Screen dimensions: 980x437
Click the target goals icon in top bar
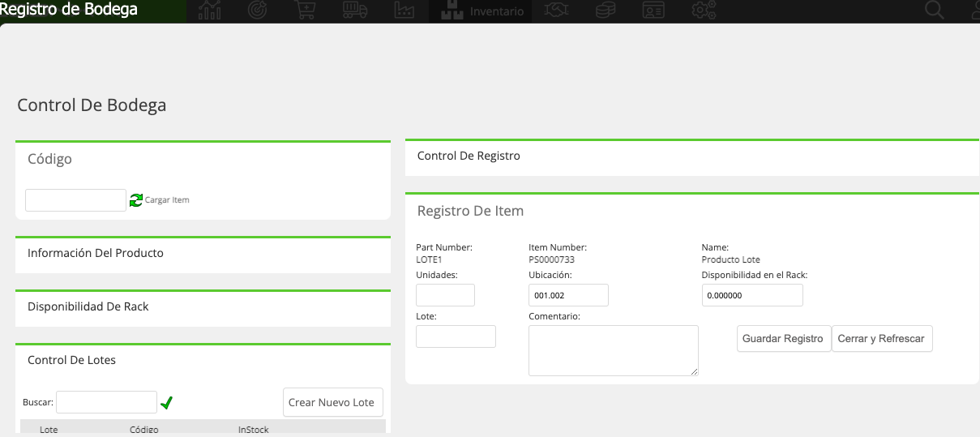pyautogui.click(x=257, y=11)
